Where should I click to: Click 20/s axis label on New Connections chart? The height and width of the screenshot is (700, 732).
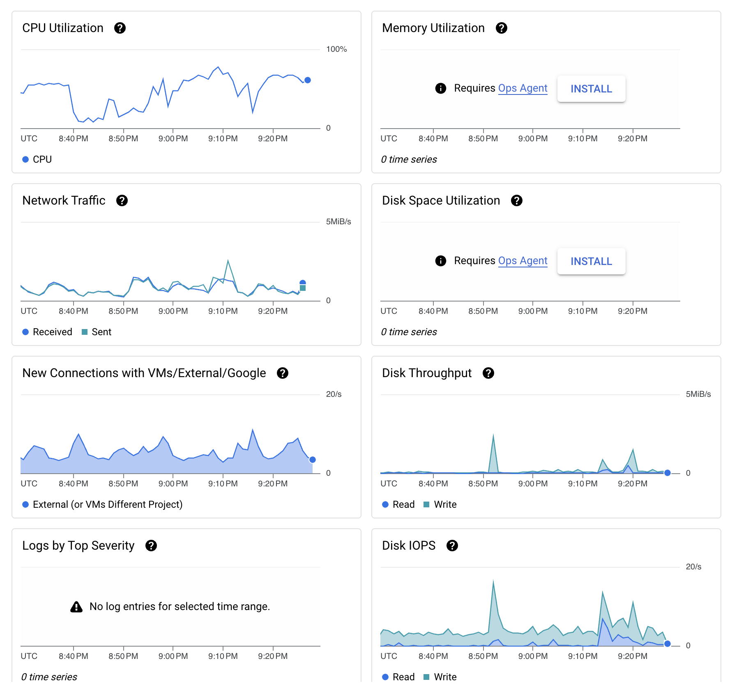pos(334,394)
